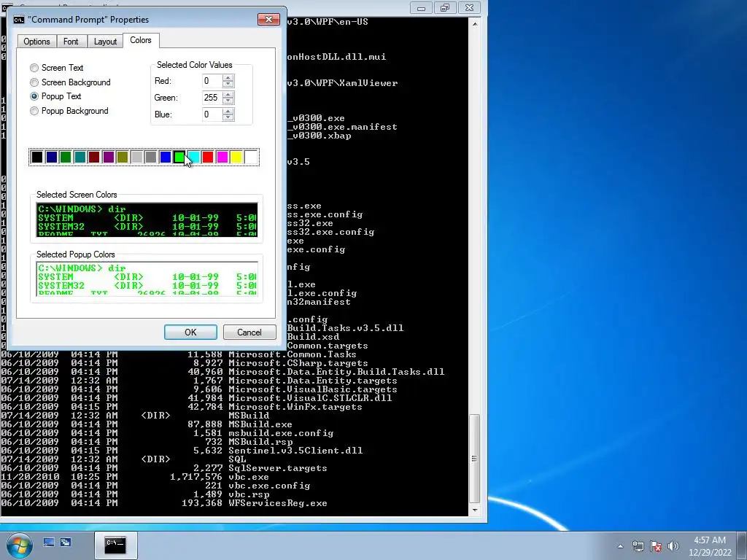Select the olive color swatch

point(123,157)
